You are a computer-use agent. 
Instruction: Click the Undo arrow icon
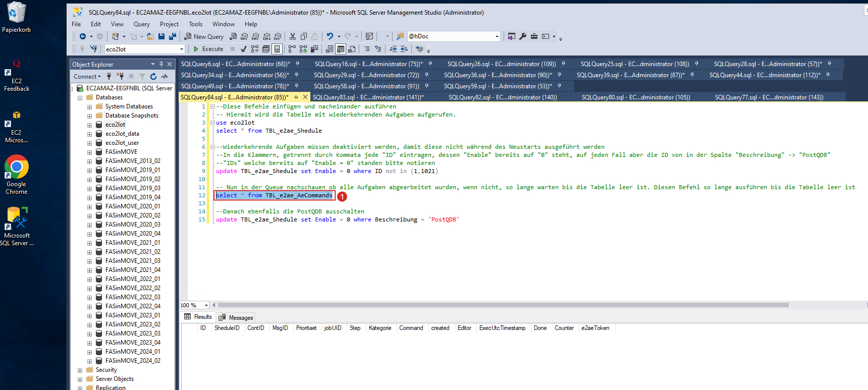[x=330, y=36]
